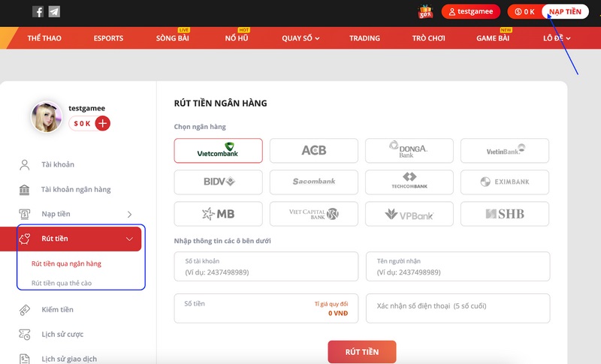This screenshot has height=364, width=601.
Task: Click the testgamee profile avatar
Action: [47, 117]
